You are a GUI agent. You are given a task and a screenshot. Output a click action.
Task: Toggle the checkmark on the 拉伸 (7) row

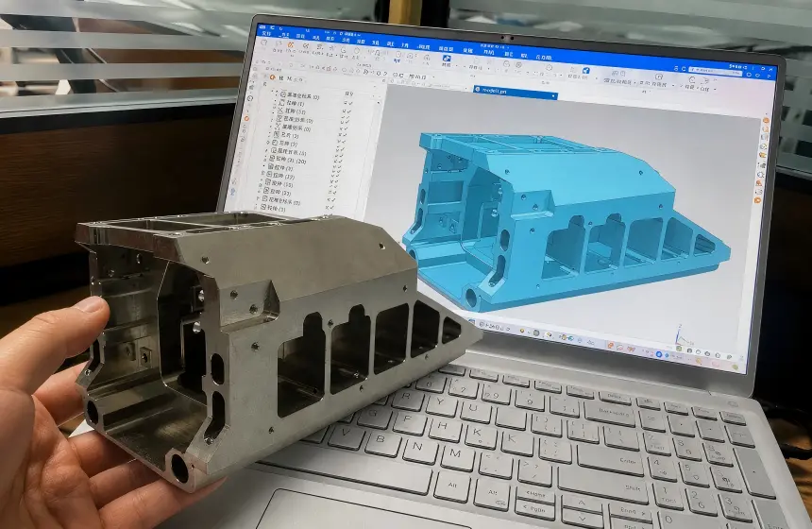click(342, 142)
